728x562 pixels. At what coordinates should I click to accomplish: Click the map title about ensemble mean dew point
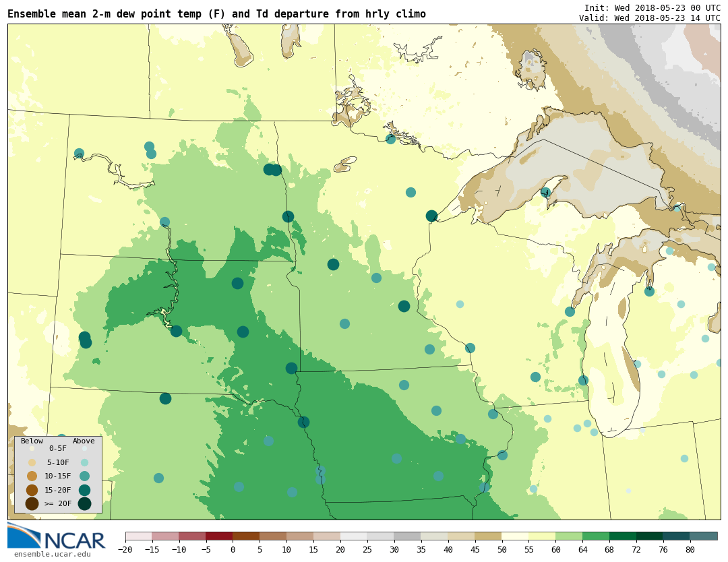216,14
